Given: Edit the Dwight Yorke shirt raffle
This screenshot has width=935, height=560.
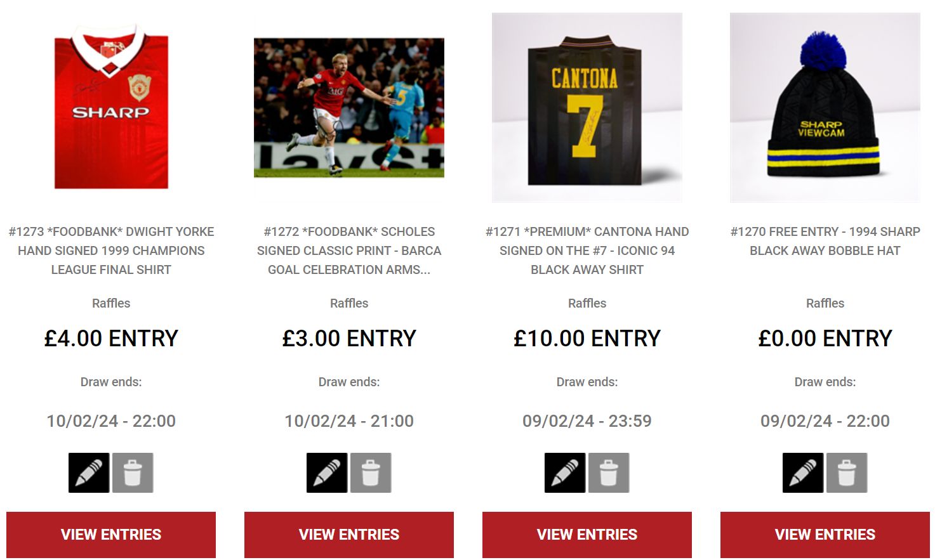Looking at the screenshot, I should point(89,472).
